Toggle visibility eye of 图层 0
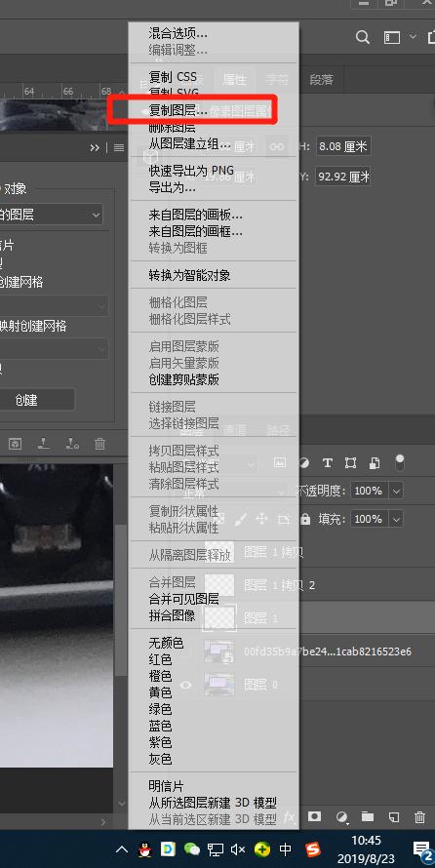 point(186,685)
